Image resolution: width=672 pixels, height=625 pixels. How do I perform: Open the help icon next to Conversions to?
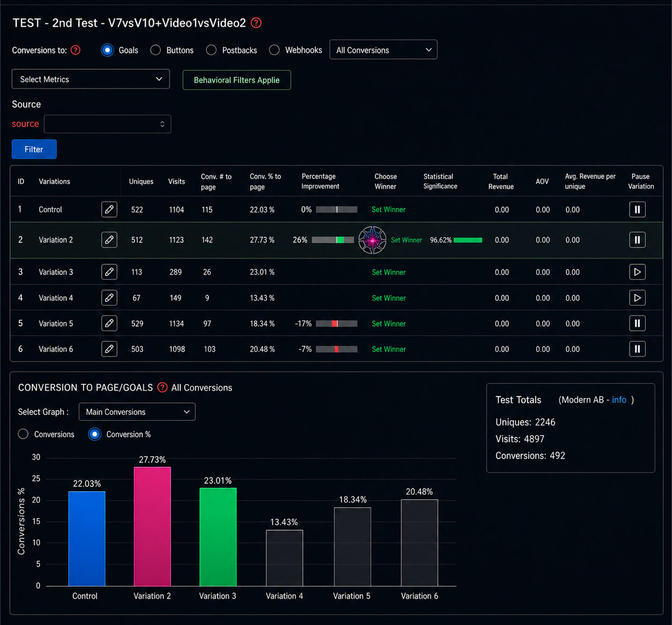[x=76, y=50]
